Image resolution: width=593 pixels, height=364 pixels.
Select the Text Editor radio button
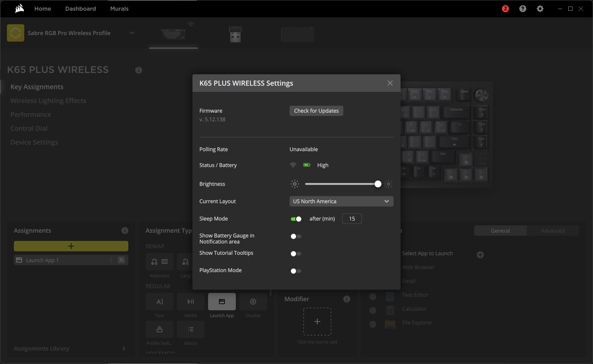coord(372,297)
